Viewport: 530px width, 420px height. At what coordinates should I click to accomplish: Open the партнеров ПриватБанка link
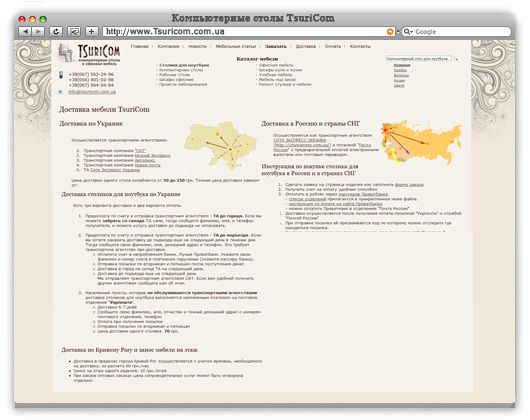click(363, 194)
